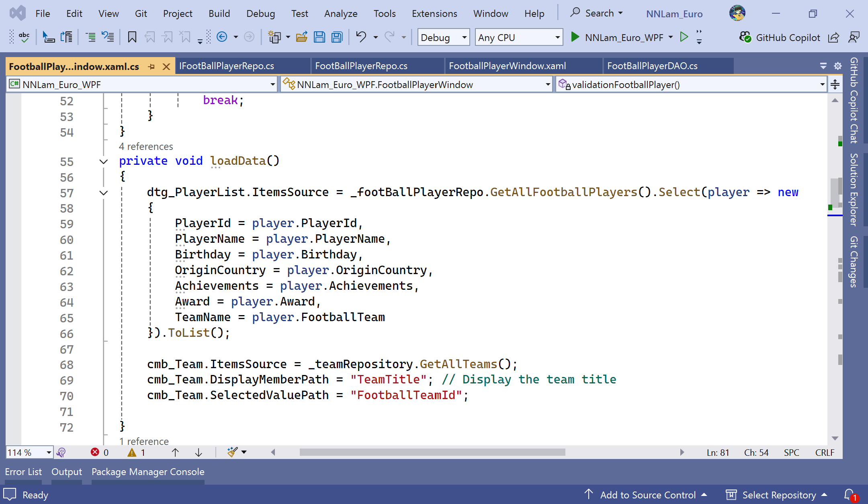Collapse the code block at line 57
The height and width of the screenshot is (504, 868).
pyautogui.click(x=103, y=193)
